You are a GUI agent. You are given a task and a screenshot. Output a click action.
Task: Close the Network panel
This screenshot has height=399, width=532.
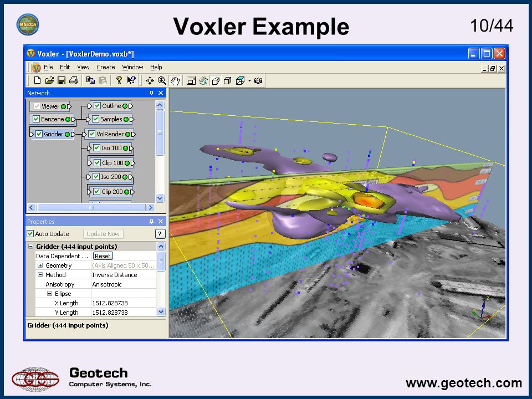click(161, 93)
